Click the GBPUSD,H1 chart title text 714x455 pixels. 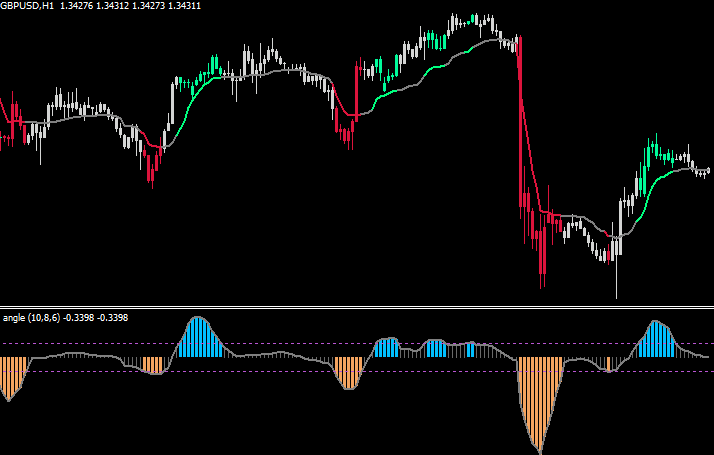click(x=27, y=6)
